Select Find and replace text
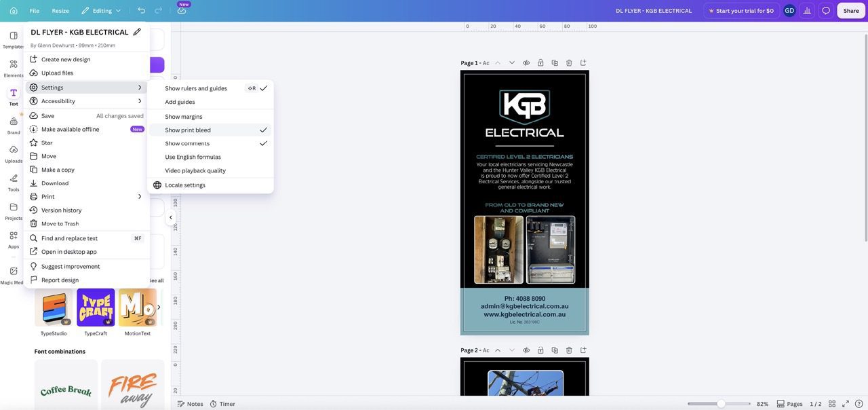Screen dimensions: 868x410 click(86, 238)
